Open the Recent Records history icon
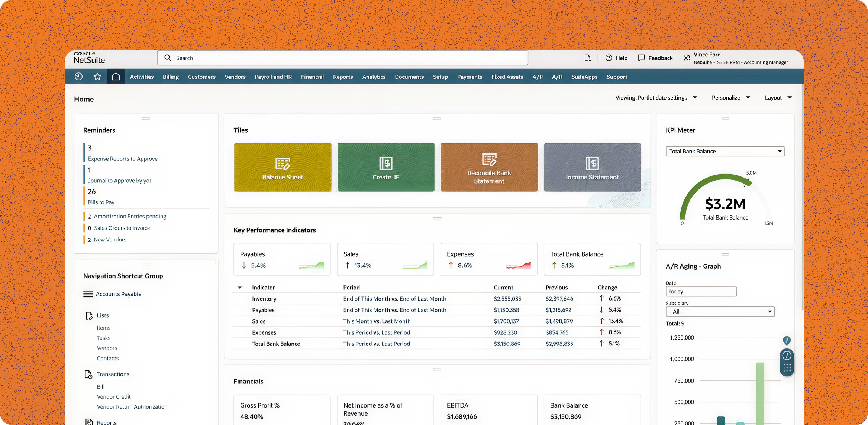868x425 pixels. tap(78, 77)
